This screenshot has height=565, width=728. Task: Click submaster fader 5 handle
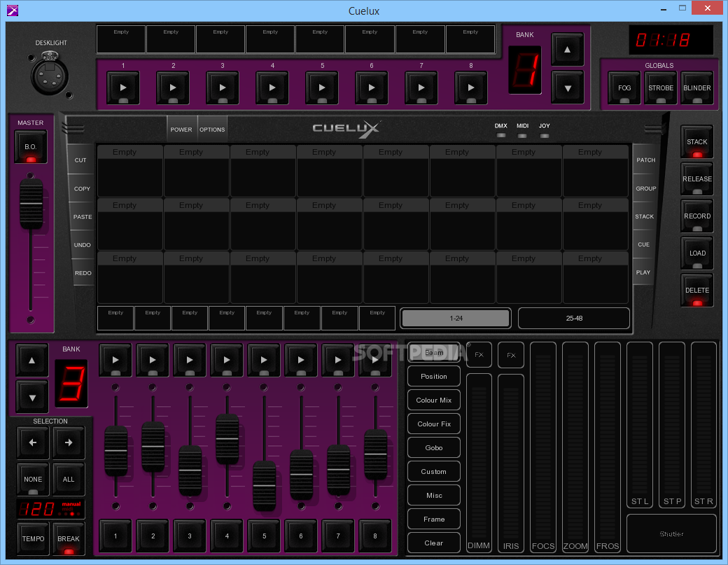(264, 486)
